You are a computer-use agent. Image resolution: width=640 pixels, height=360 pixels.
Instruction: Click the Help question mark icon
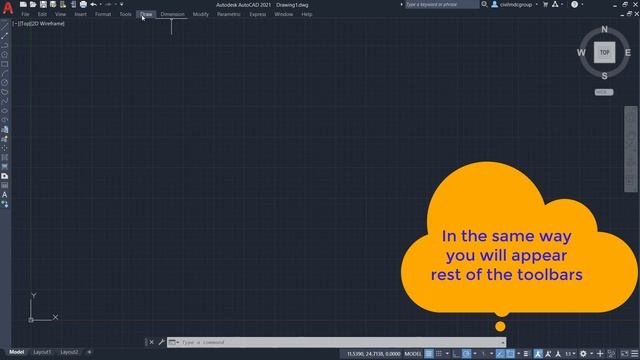tap(574, 4)
